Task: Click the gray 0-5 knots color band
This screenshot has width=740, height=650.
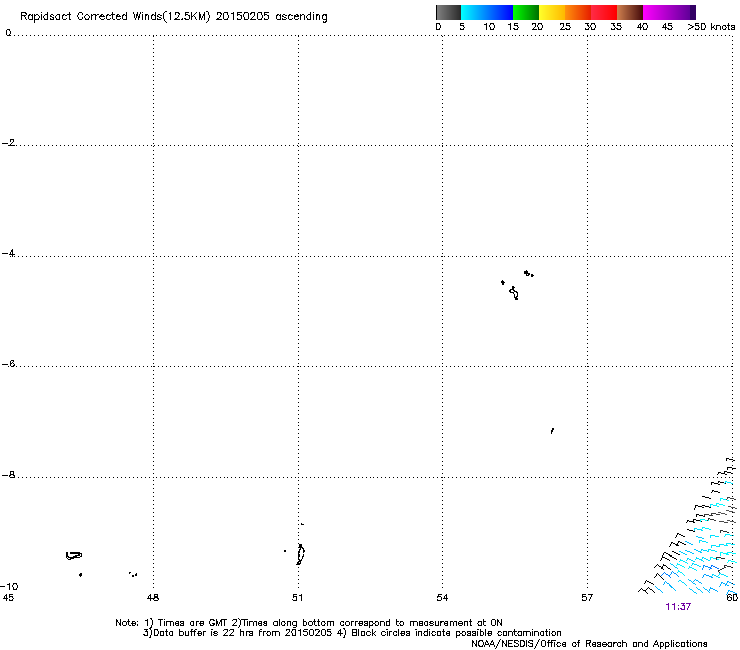Action: [x=448, y=12]
